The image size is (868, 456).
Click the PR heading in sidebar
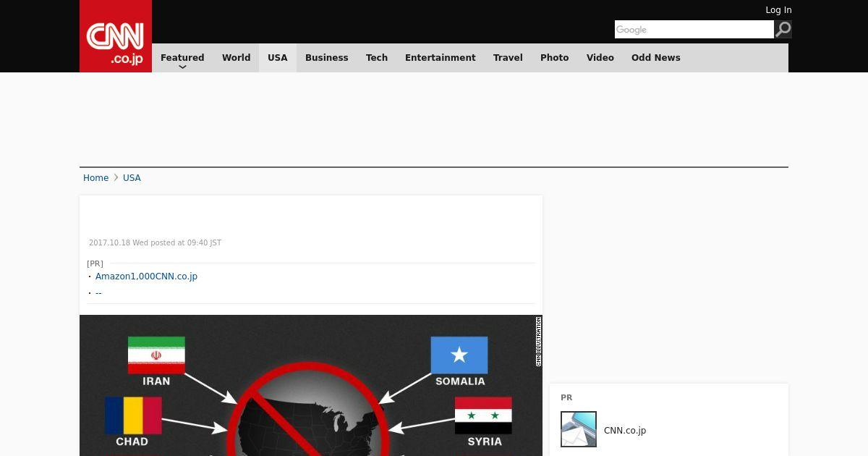[x=566, y=397]
